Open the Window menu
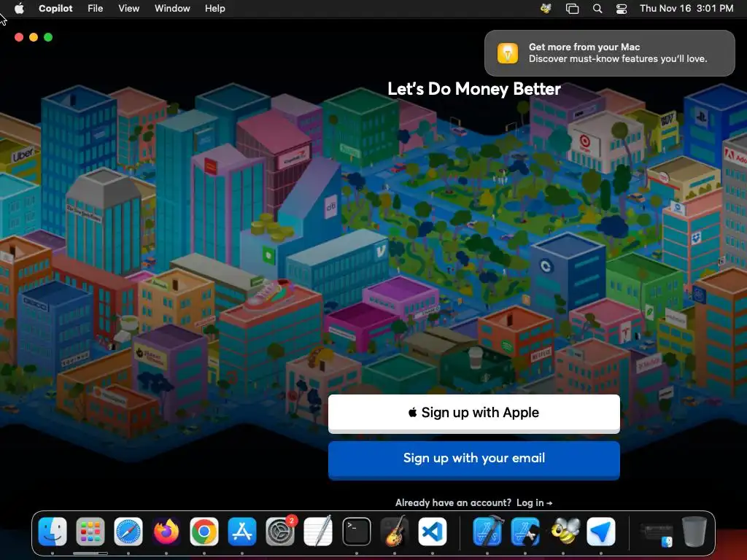This screenshot has width=747, height=560. click(x=172, y=8)
